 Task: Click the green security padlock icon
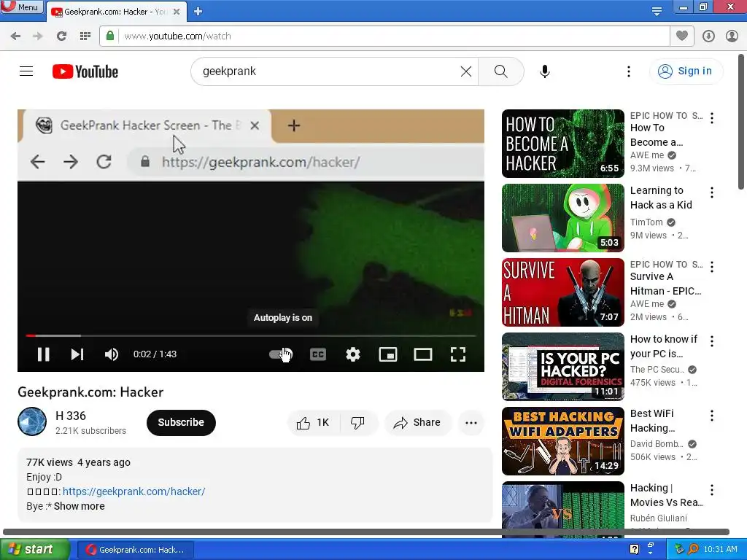point(110,36)
